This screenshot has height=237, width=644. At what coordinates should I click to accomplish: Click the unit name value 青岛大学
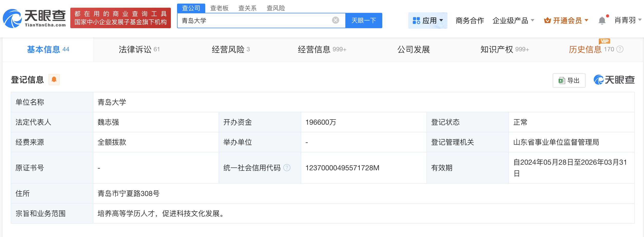pyautogui.click(x=112, y=102)
